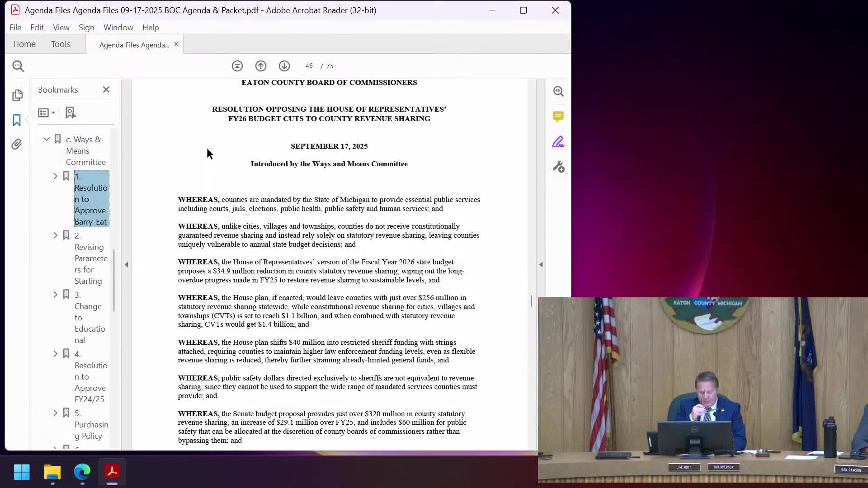This screenshot has width=868, height=488.
Task: Switch to the Tools tab
Action: 61,44
